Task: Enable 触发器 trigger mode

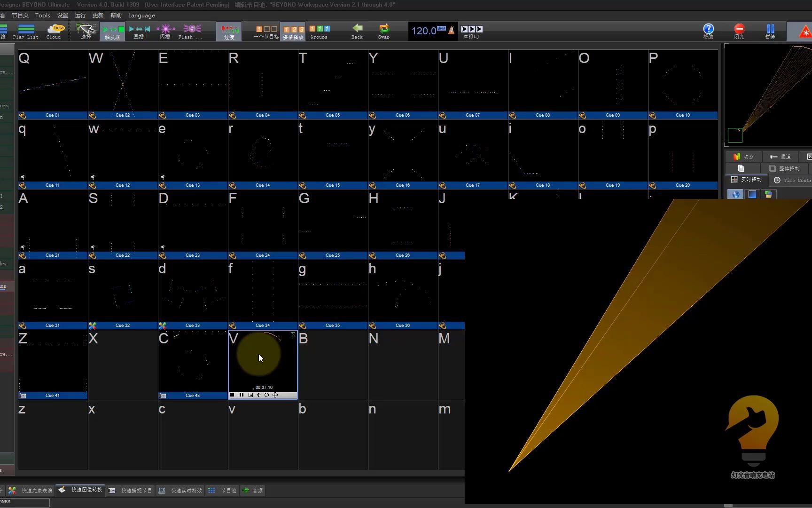Action: (112, 32)
